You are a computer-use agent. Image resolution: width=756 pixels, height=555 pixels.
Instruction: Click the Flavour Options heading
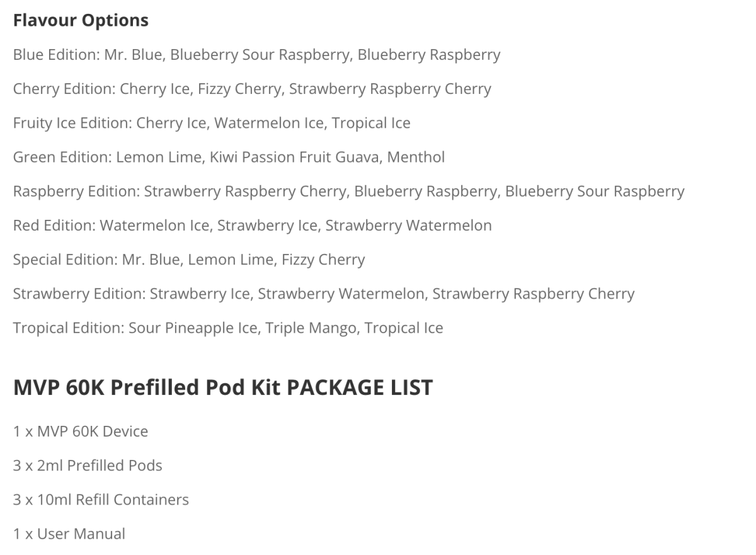[81, 21]
